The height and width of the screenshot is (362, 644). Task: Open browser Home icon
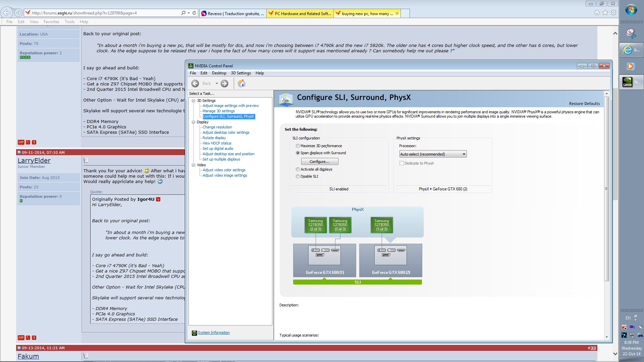tap(597, 13)
